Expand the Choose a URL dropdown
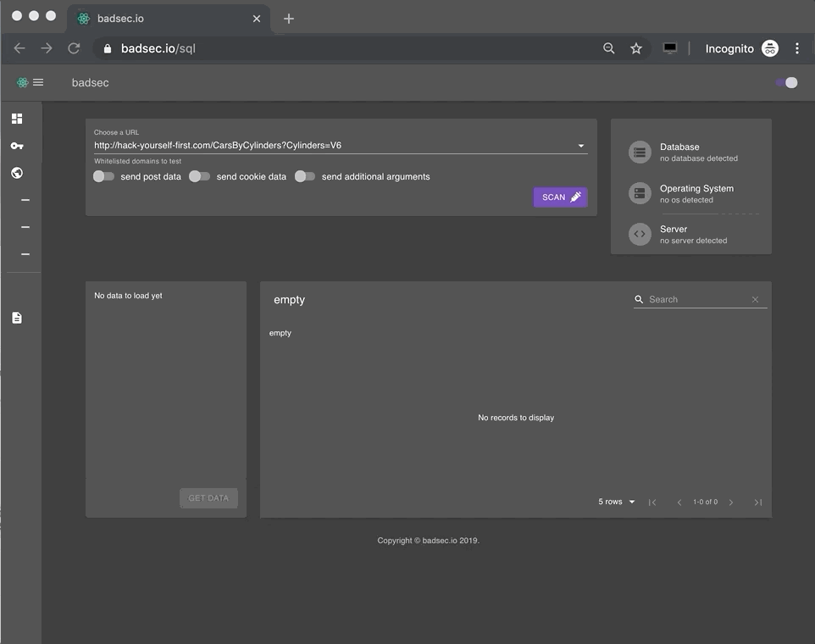The width and height of the screenshot is (815, 644). 581,146
